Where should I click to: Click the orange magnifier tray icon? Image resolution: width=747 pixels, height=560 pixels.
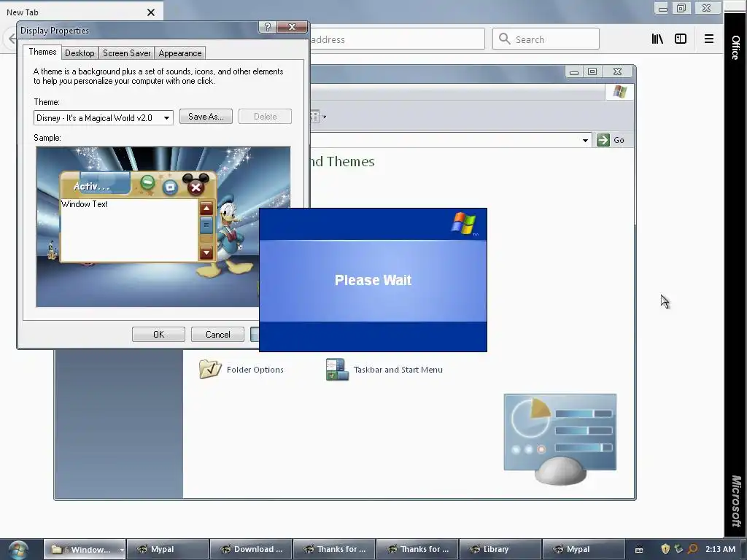coord(692,549)
